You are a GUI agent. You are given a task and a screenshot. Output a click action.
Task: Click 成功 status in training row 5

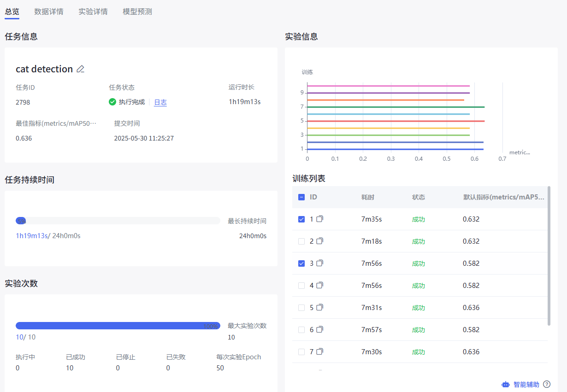(419, 308)
